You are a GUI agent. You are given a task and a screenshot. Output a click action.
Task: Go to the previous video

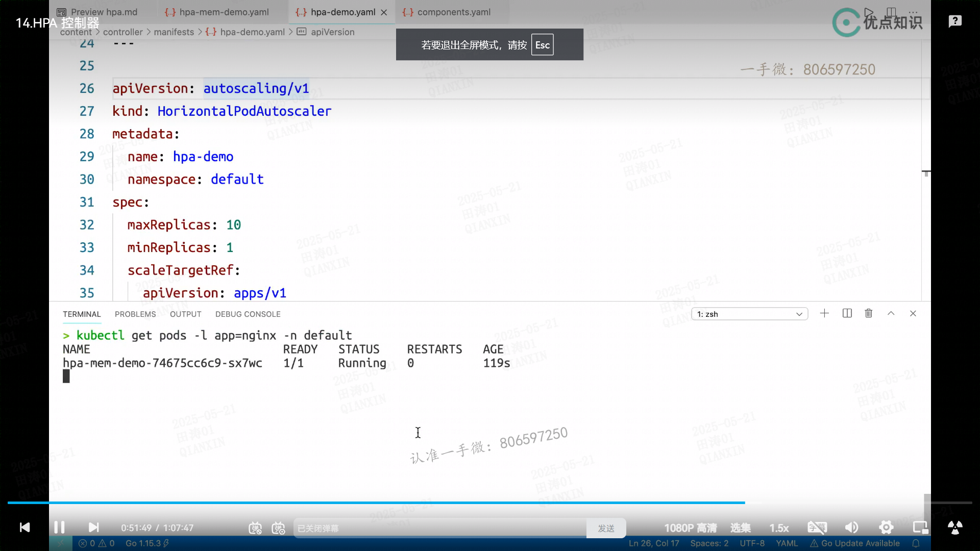click(24, 527)
